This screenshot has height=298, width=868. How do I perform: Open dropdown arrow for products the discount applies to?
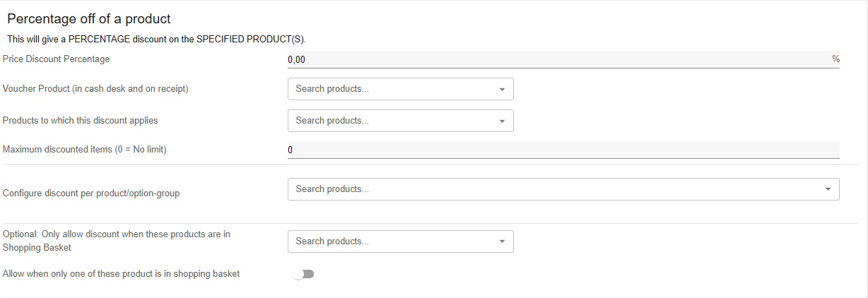coord(502,121)
